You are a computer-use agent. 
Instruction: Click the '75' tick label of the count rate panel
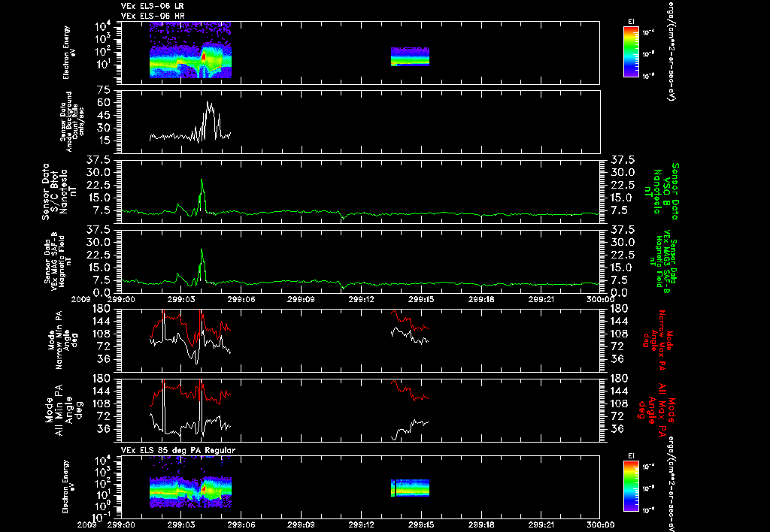(x=104, y=90)
